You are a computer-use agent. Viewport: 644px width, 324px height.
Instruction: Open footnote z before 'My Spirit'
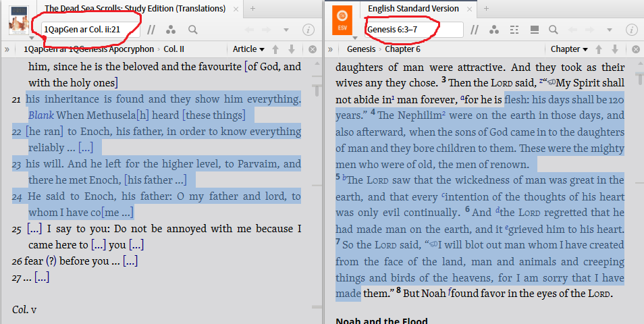[x=541, y=82]
